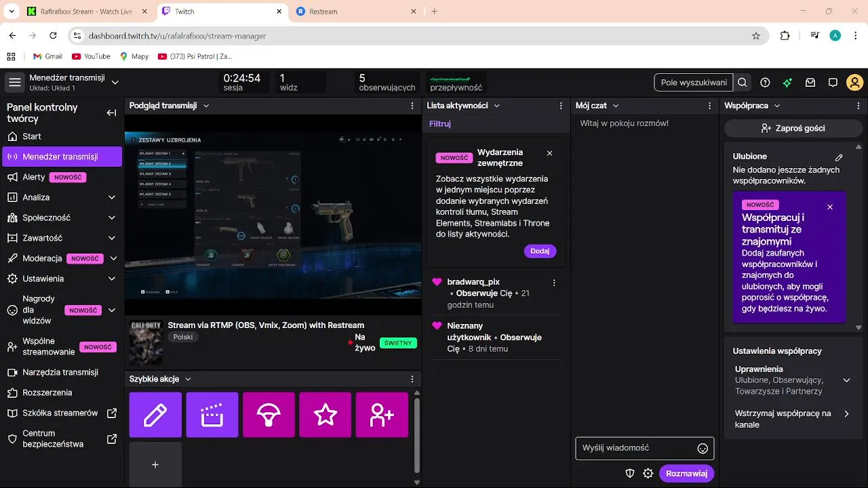Dismiss the Wydarzenia zewnętrzne notice
Image resolution: width=868 pixels, height=488 pixels.
[x=549, y=153]
